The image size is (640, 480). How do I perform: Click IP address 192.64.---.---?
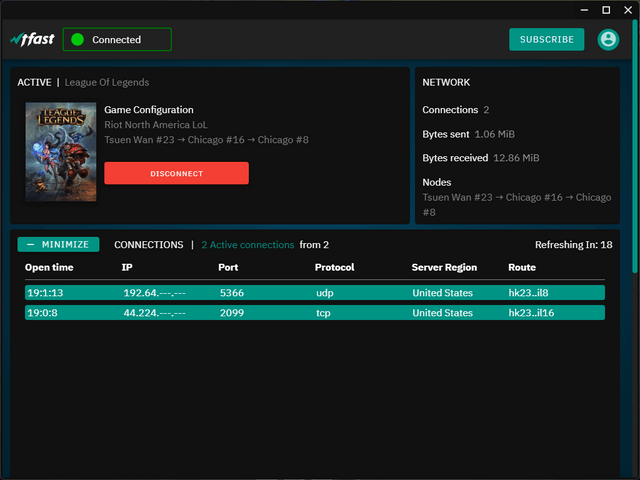tap(155, 293)
